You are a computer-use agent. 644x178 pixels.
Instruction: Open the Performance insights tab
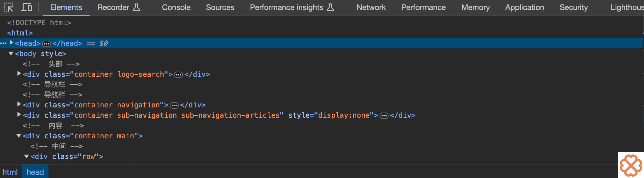pos(292,7)
